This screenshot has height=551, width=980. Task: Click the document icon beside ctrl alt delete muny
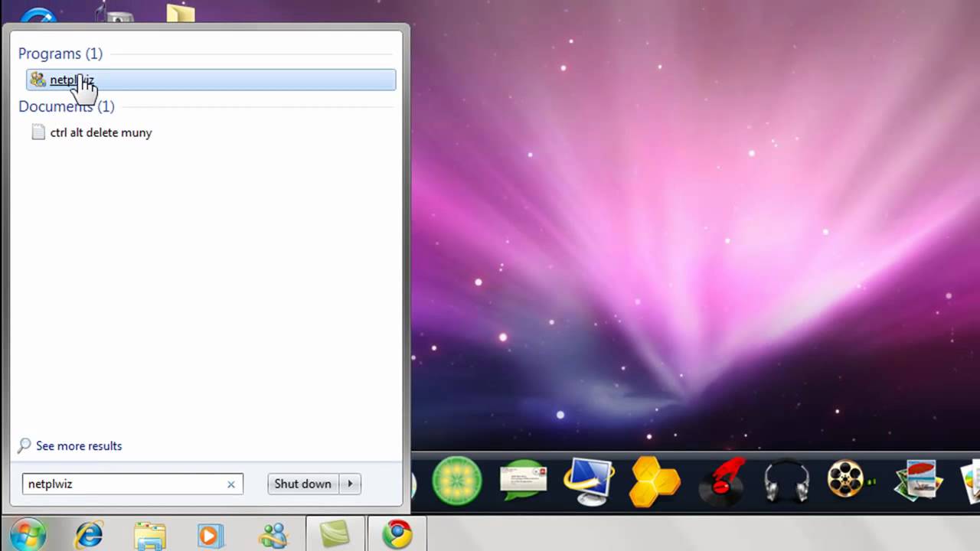[x=38, y=132]
